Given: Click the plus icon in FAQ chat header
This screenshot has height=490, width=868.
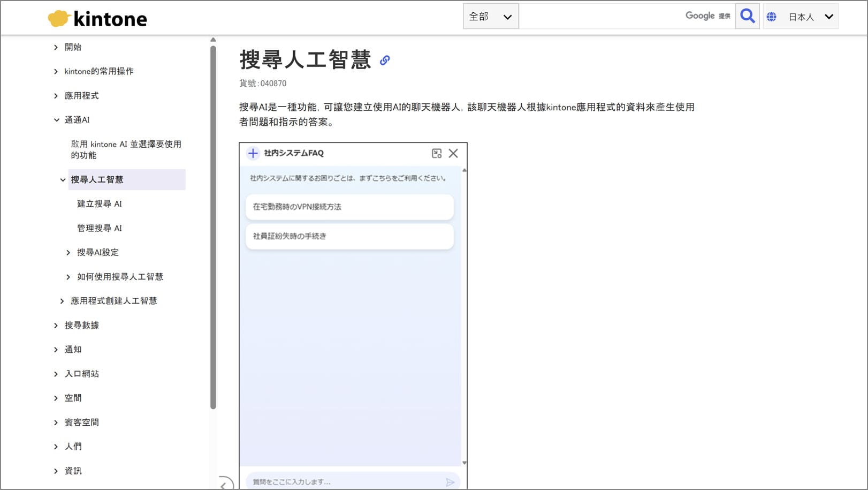Looking at the screenshot, I should (x=253, y=153).
